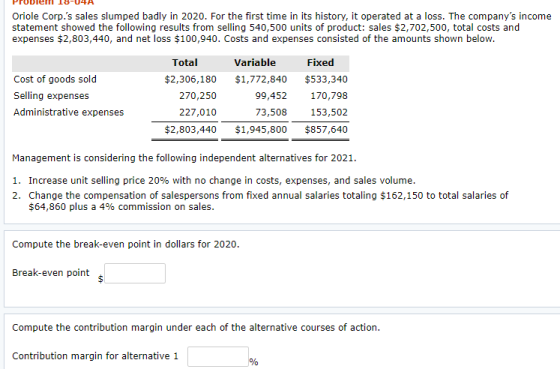
Task: Click the $1,945,800 variable total
Action: [261, 129]
